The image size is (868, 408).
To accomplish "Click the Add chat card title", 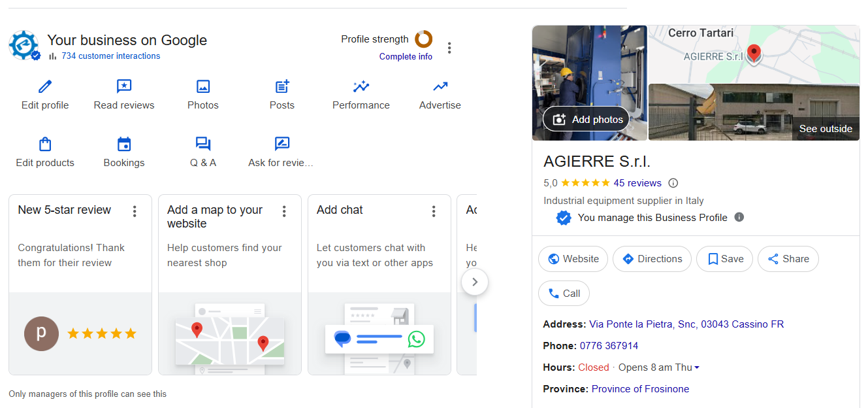I will click(x=340, y=210).
